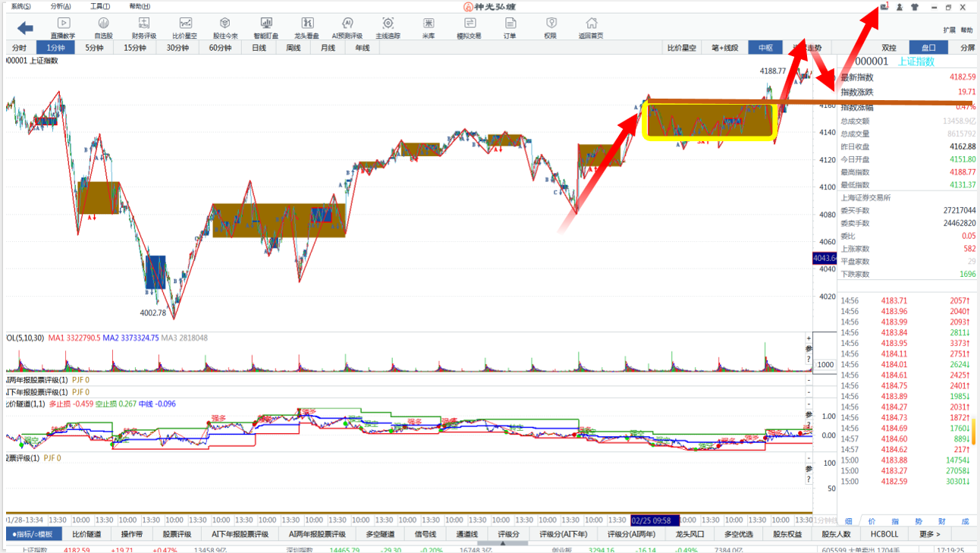Viewport: 980px width, 553px height.
Task: Click the HCBOLL indicator button
Action: [x=884, y=534]
